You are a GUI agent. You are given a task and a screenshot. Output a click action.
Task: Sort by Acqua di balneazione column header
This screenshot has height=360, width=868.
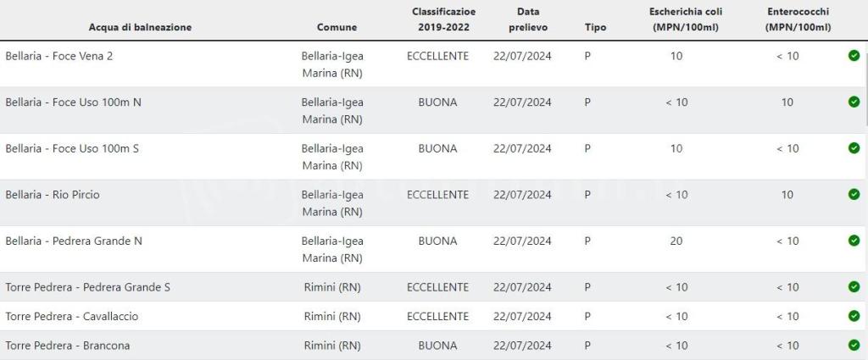[x=140, y=27]
